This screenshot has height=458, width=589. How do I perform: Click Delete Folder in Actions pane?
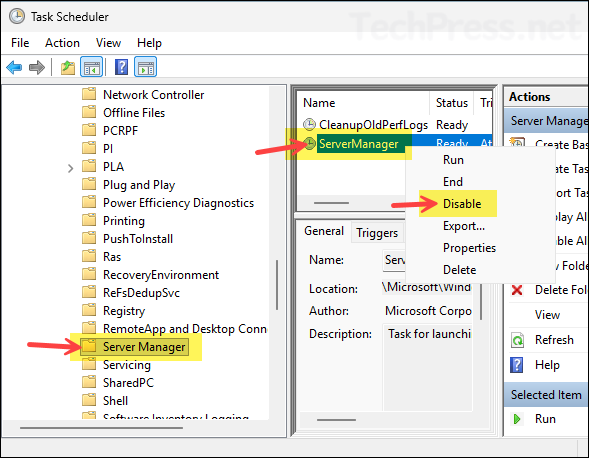pos(561,290)
